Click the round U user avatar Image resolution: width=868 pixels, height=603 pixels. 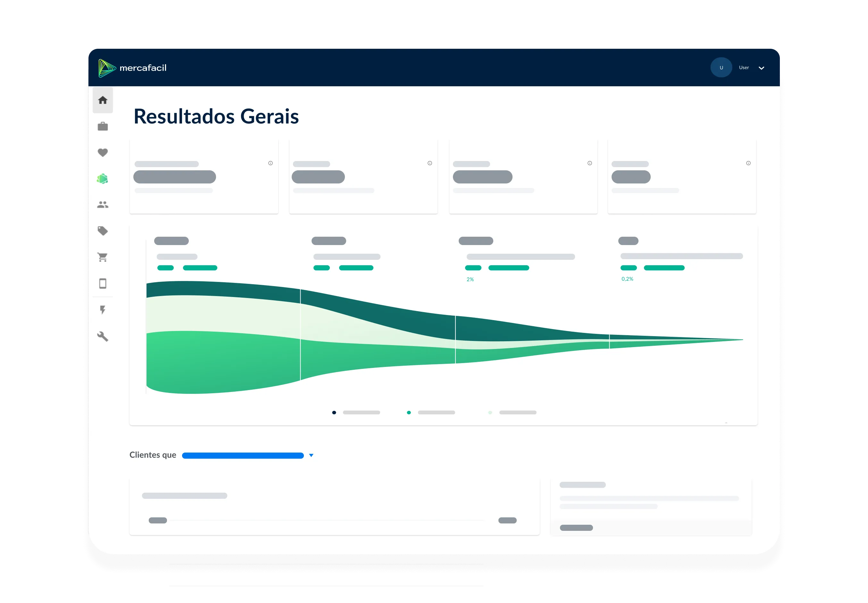tap(721, 68)
